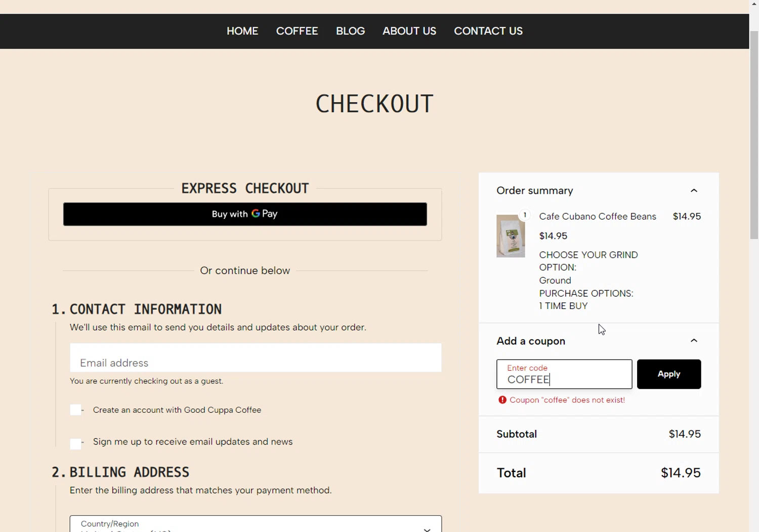Navigate to ABOUT US

tap(409, 31)
